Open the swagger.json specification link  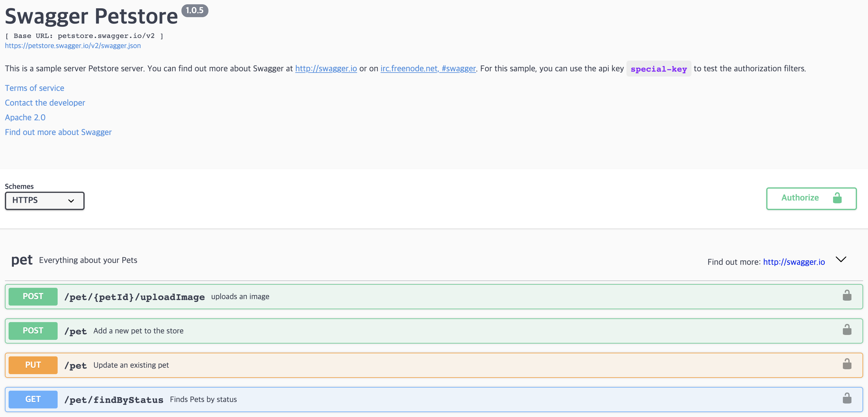click(x=73, y=46)
